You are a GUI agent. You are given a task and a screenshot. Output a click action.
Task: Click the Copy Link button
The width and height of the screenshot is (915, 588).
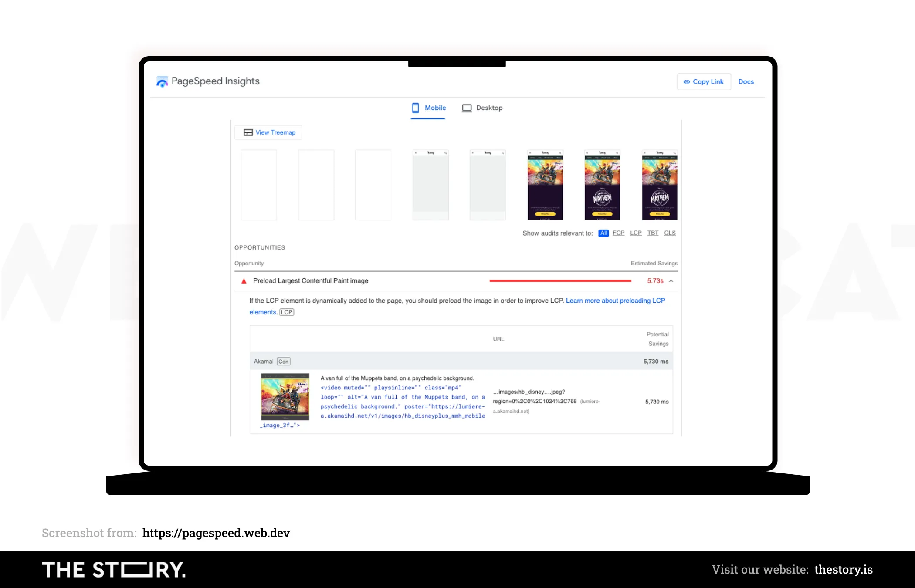(704, 81)
